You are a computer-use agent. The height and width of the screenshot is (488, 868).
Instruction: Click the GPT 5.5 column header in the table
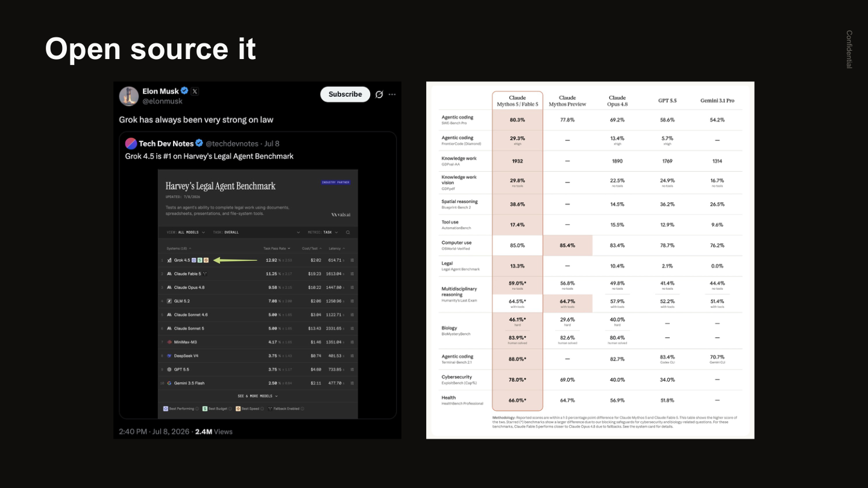(667, 101)
